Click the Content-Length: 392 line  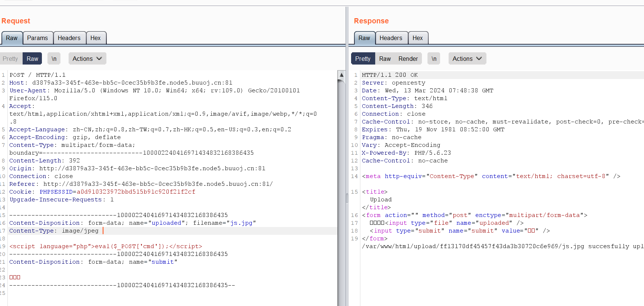(x=44, y=161)
